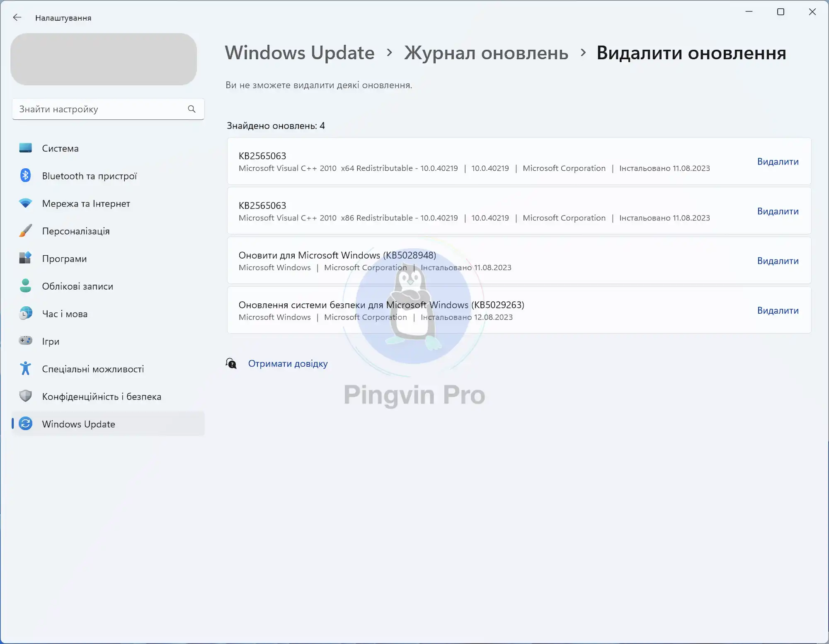Select the KB5028948 update title

click(337, 255)
